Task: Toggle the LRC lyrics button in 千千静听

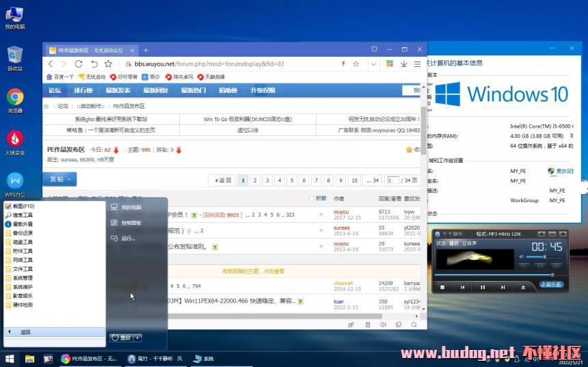Action: [557, 265]
